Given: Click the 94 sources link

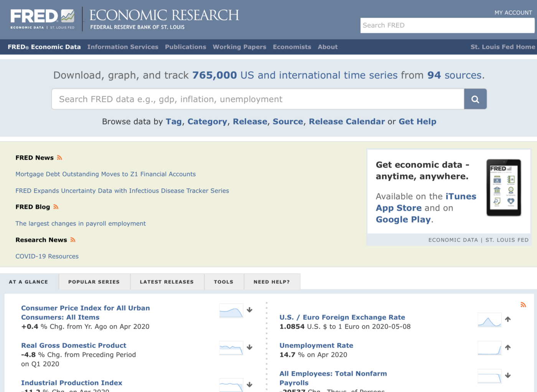Looking at the screenshot, I should 455,75.
